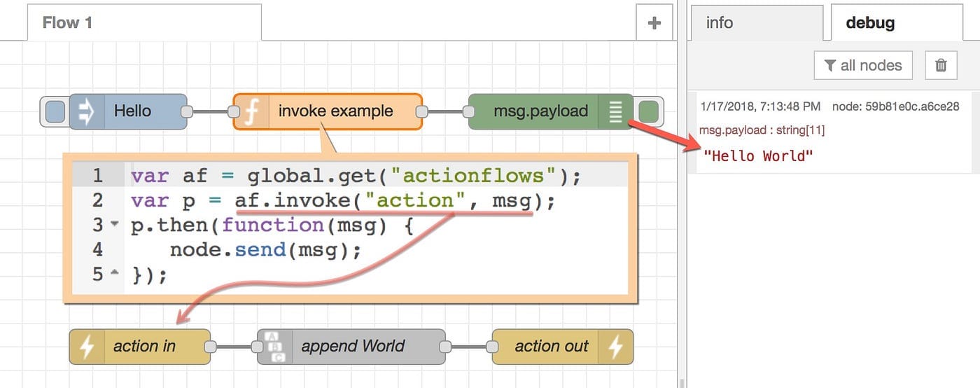Image resolution: width=980 pixels, height=388 pixels.
Task: Click the node id 59b81e0c.a6ce28 link
Action: click(x=895, y=106)
